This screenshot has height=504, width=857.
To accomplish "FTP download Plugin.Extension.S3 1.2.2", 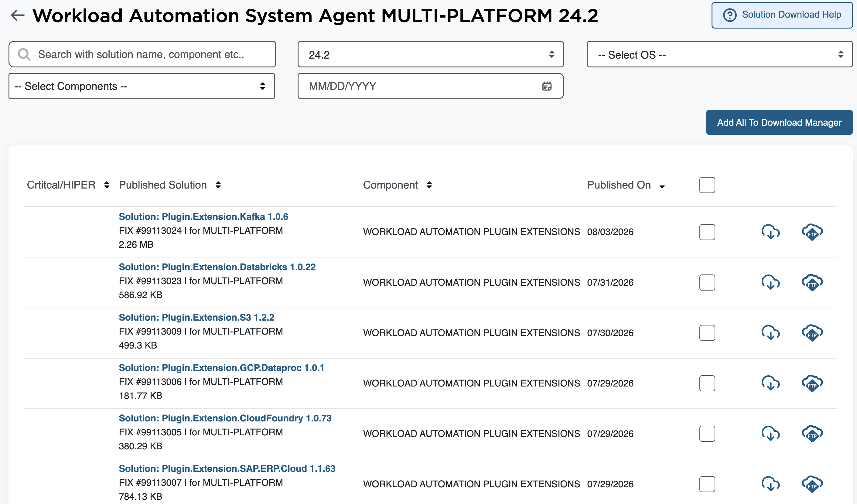I will tap(812, 332).
